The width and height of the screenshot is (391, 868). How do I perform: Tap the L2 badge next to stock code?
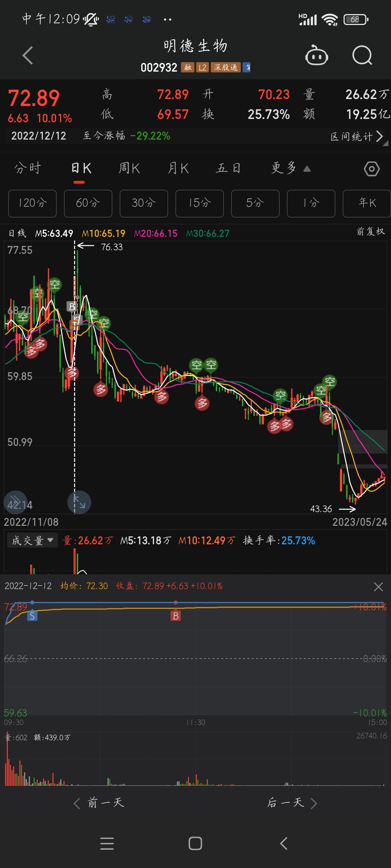click(202, 67)
